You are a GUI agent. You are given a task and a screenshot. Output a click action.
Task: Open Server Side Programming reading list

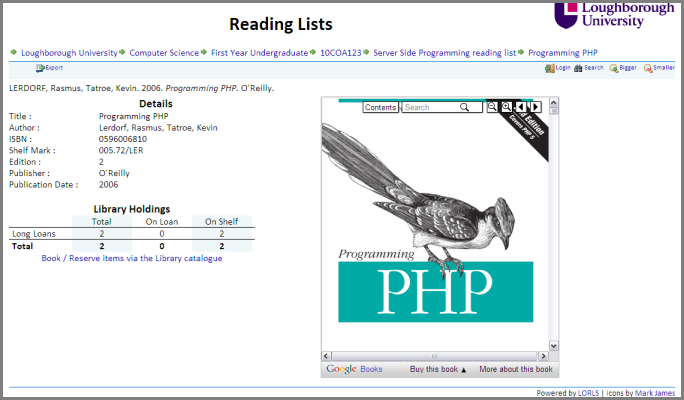[x=444, y=52]
